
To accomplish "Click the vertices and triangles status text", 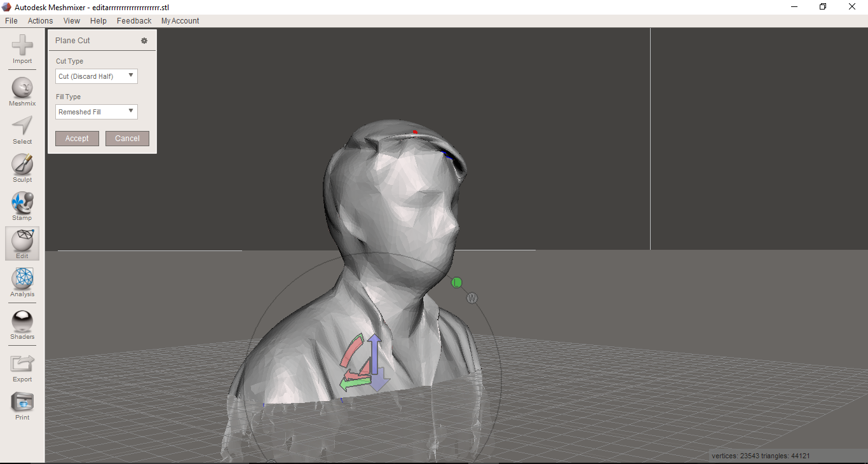I will 761,456.
